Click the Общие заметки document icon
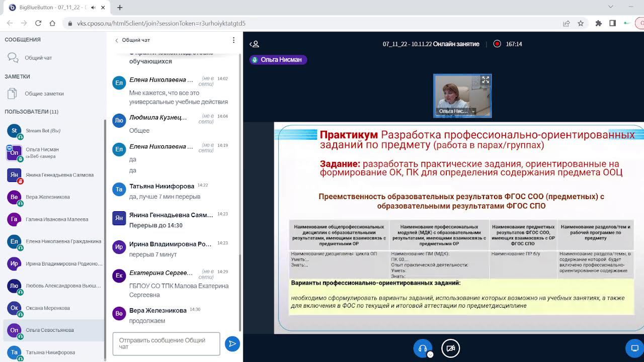The image size is (644, 362). click(13, 94)
